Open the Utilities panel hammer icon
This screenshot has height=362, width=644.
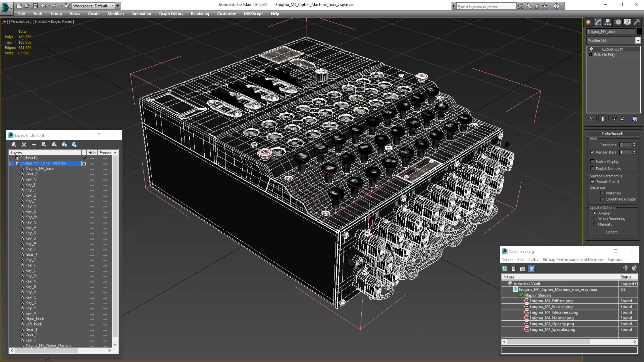point(637,22)
